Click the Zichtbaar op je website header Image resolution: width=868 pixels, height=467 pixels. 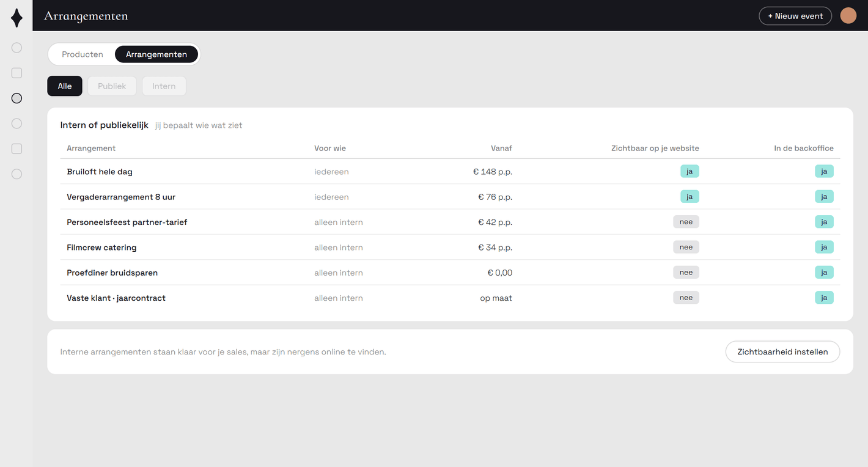(x=655, y=148)
